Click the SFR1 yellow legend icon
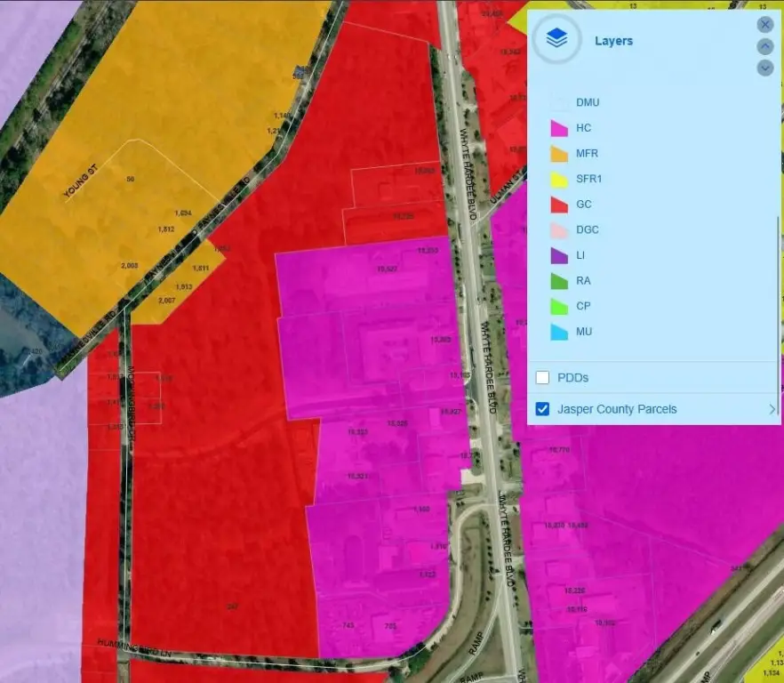Screen dimensions: 784x683 [x=558, y=180]
